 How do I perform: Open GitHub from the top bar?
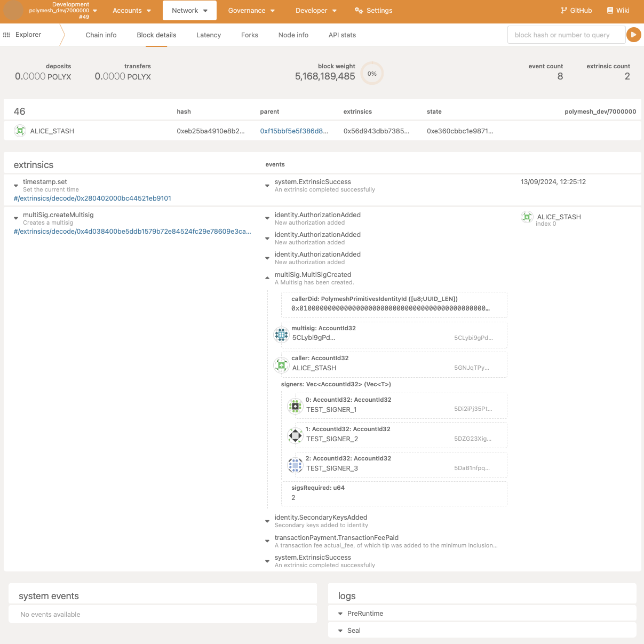click(x=576, y=11)
